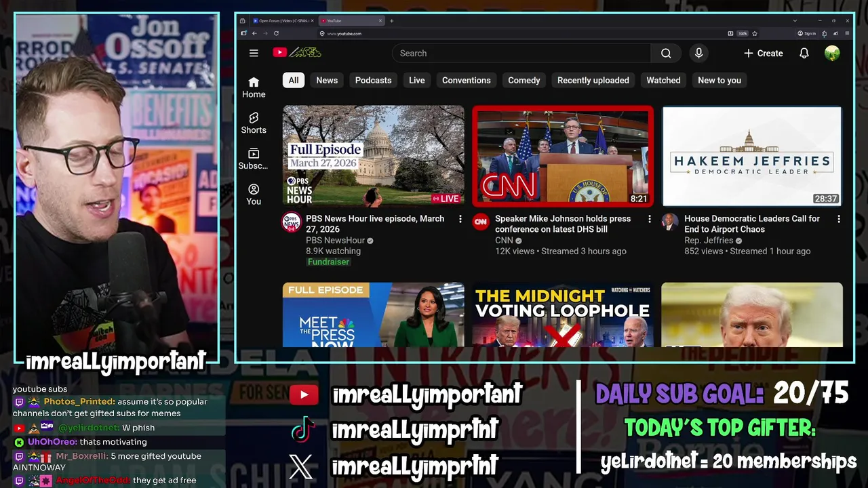Image resolution: width=868 pixels, height=488 pixels.
Task: Close the C-SPAN Open Forum tab
Action: pyautogui.click(x=312, y=21)
